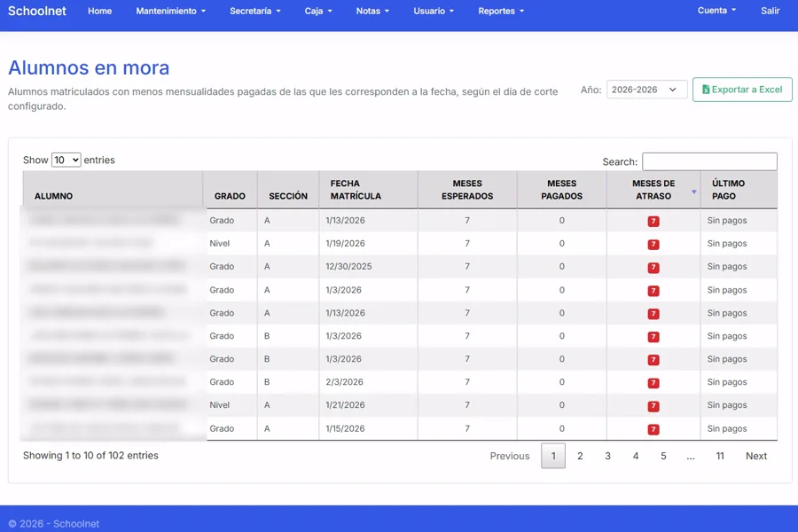The width and height of the screenshot is (798, 532).
Task: Sort by FECHA MATRÍCULA column header
Action: 369,190
